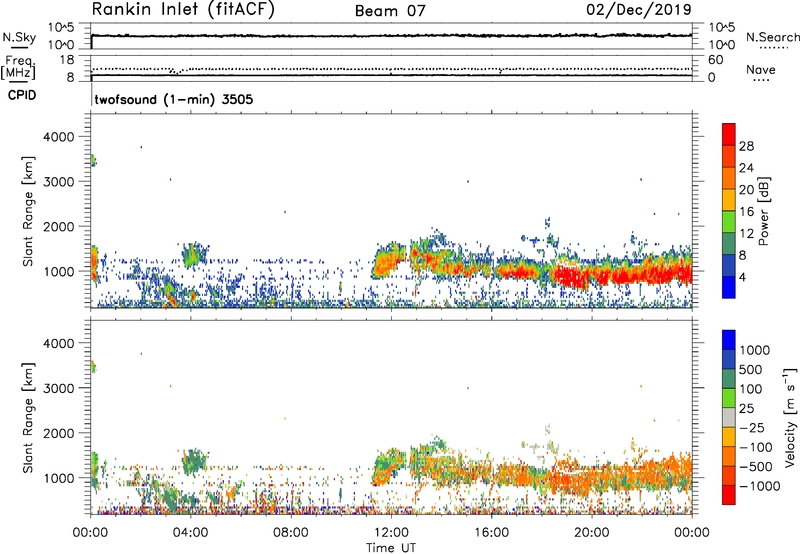Click the '28' tick on the Power colorbar
The width and height of the screenshot is (800, 554).
click(746, 146)
